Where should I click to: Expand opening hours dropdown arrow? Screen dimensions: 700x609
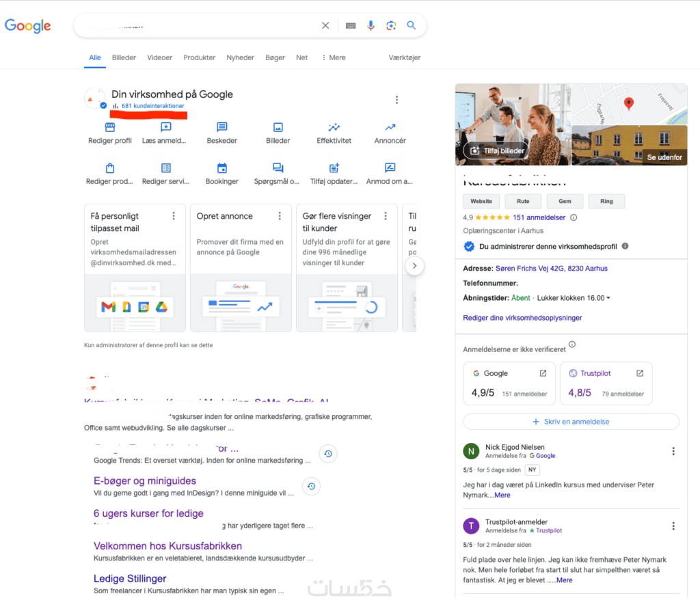click(608, 298)
